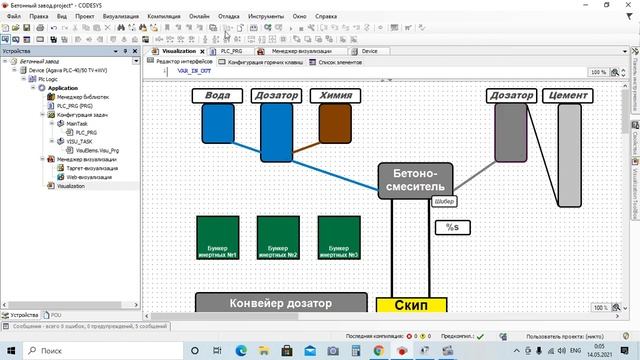The width and height of the screenshot is (640, 360).
Task: Collapse the Бетонный завод root node
Action: pos(5,61)
